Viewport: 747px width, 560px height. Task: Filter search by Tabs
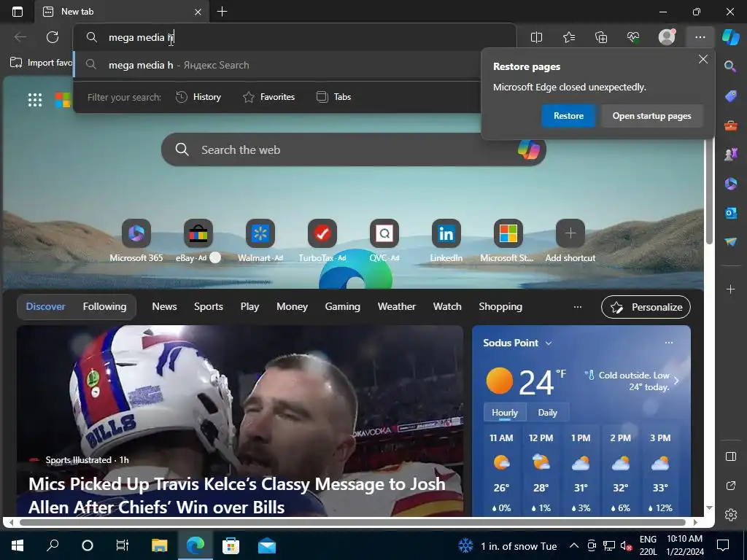point(333,97)
